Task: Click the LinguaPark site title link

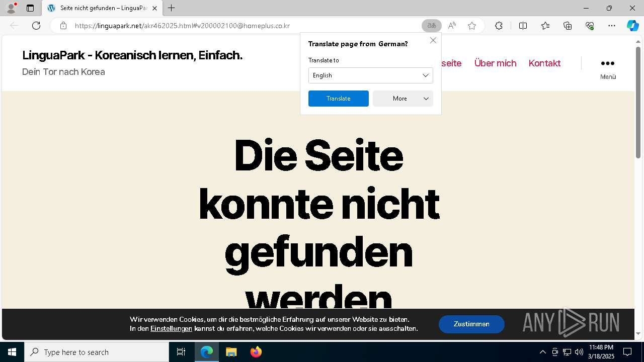Action: [132, 55]
